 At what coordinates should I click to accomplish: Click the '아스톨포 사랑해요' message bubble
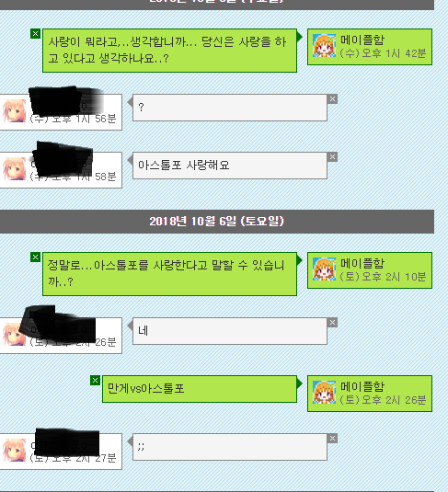pyautogui.click(x=230, y=166)
